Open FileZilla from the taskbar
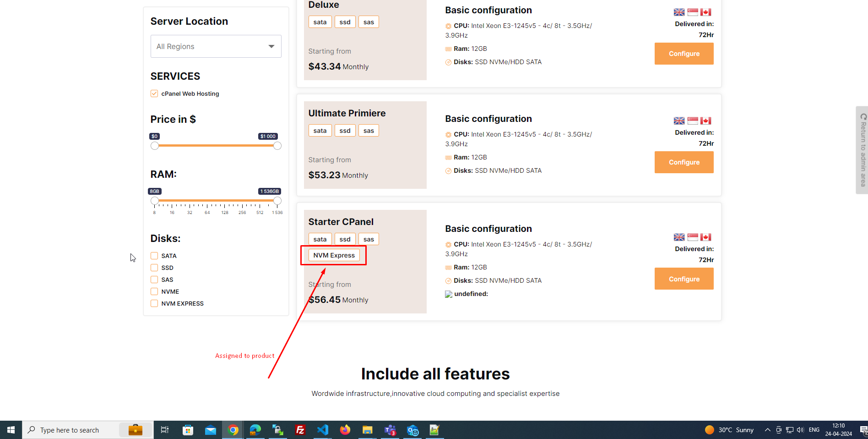This screenshot has height=439, width=868. tap(300, 430)
